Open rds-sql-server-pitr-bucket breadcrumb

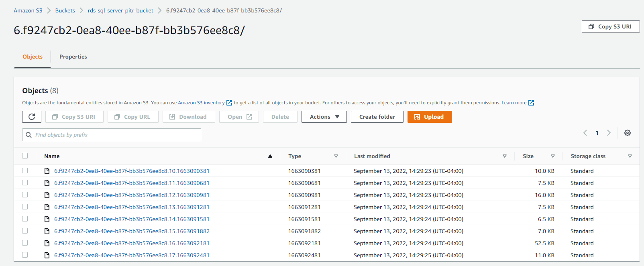(120, 10)
